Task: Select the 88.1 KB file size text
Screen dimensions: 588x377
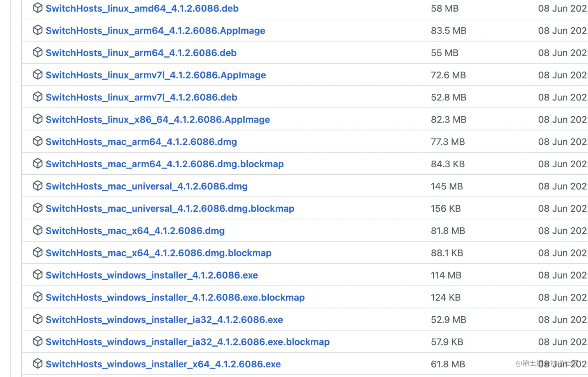Action: click(447, 253)
